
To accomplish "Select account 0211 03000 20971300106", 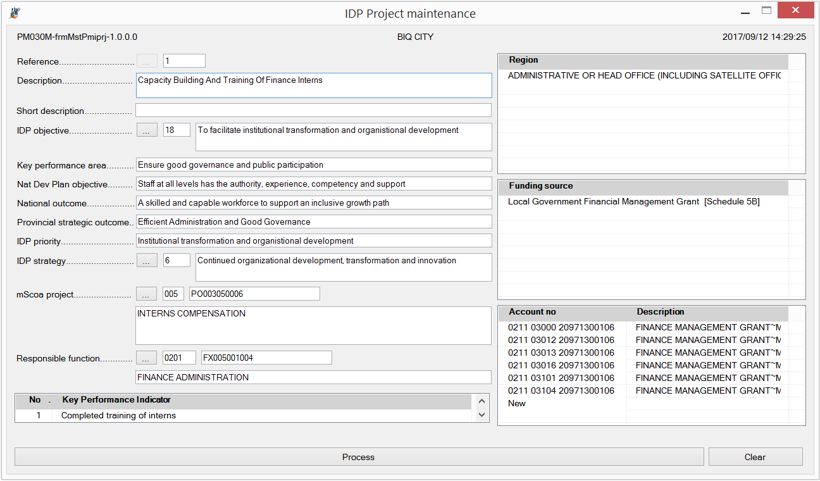I will pyautogui.click(x=561, y=328).
